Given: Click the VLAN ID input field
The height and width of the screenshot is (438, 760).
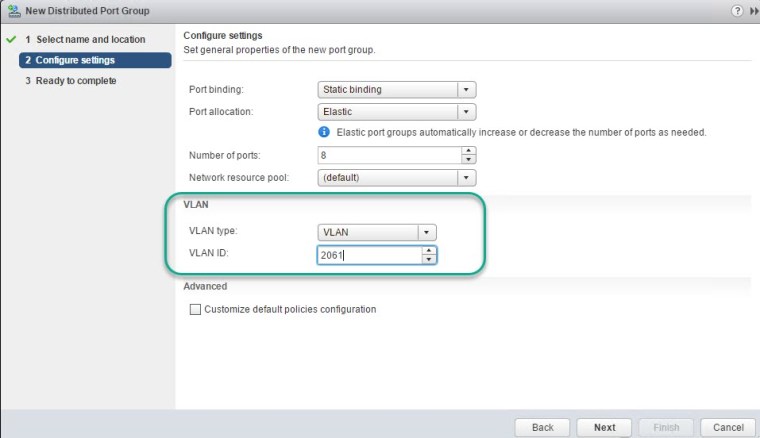Looking at the screenshot, I should tap(369, 255).
